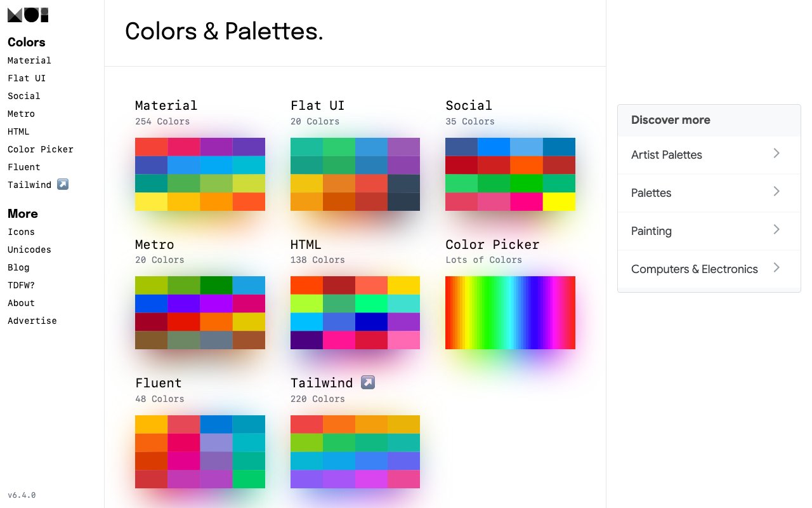This screenshot has height=508, width=812.
Task: Open the Fluent palette swatch grid
Action: tap(200, 451)
